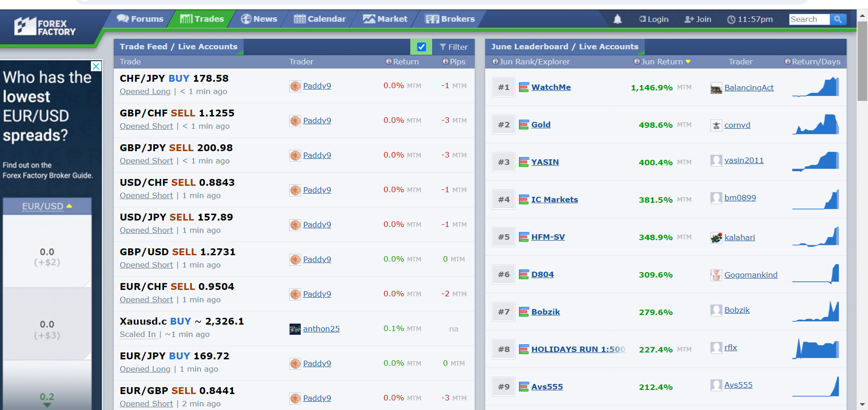Open the HOLIDAYS RUN 1:500 link
Viewport: 868px width, 410px height.
578,349
